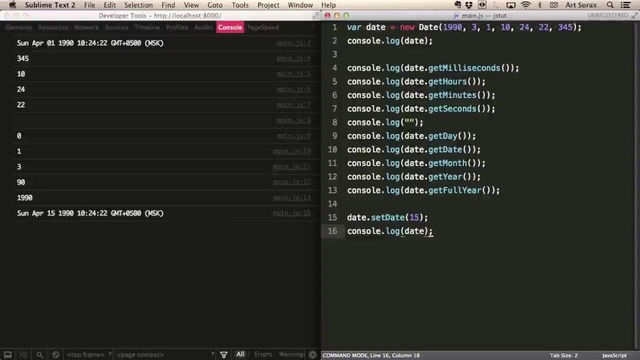Image resolution: width=640 pixels, height=360 pixels.
Task: Open the Wi-Fi status menu
Action: point(526,5)
